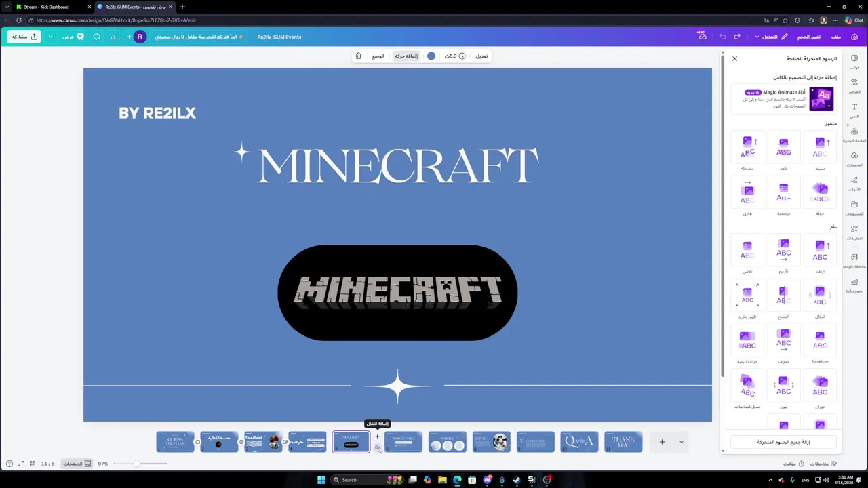Open the العناصر elements sidebar tab
868x488 pixels.
pyautogui.click(x=854, y=86)
